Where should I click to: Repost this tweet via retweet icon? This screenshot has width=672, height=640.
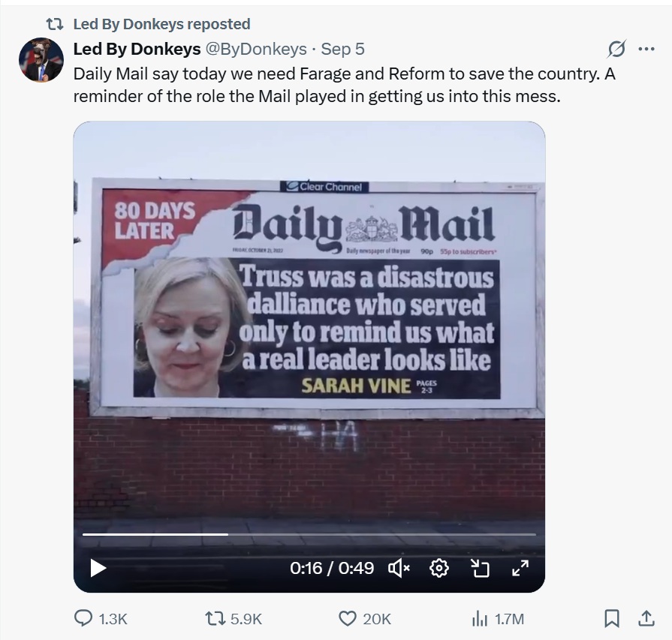click(214, 618)
